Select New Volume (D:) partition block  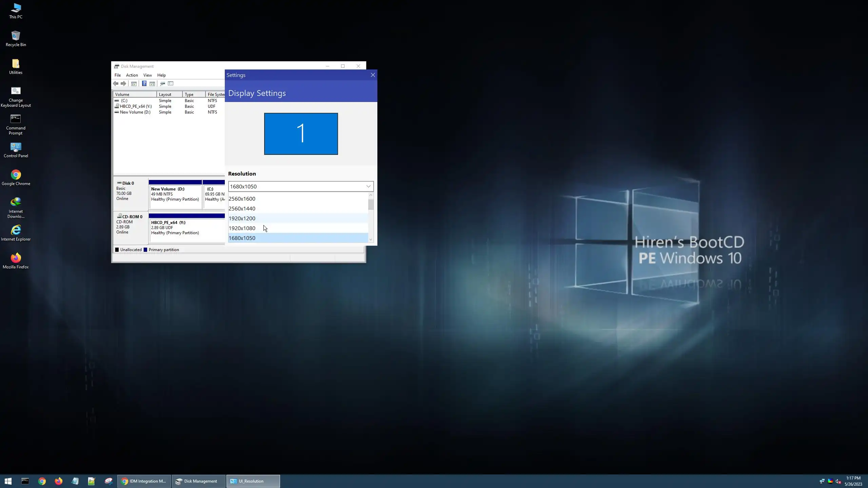(175, 194)
